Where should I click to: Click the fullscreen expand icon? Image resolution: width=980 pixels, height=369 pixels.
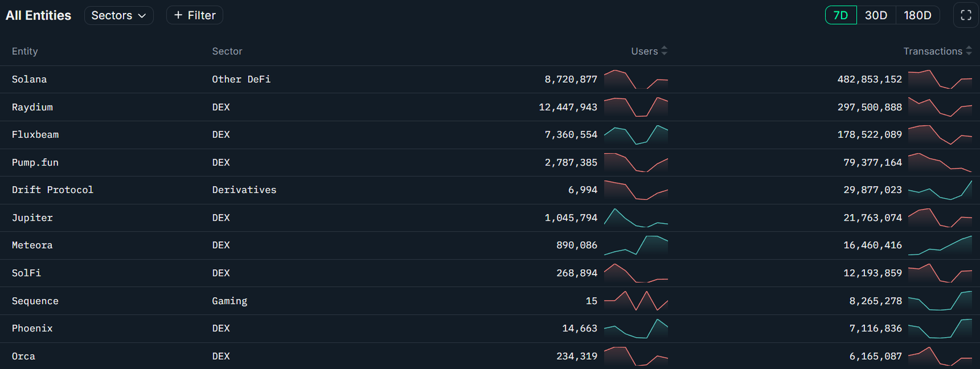click(x=966, y=15)
